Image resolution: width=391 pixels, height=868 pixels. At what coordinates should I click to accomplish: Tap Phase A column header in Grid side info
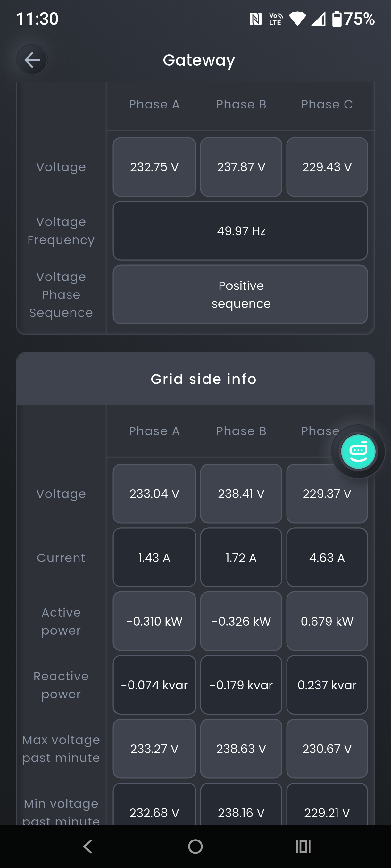(x=154, y=431)
